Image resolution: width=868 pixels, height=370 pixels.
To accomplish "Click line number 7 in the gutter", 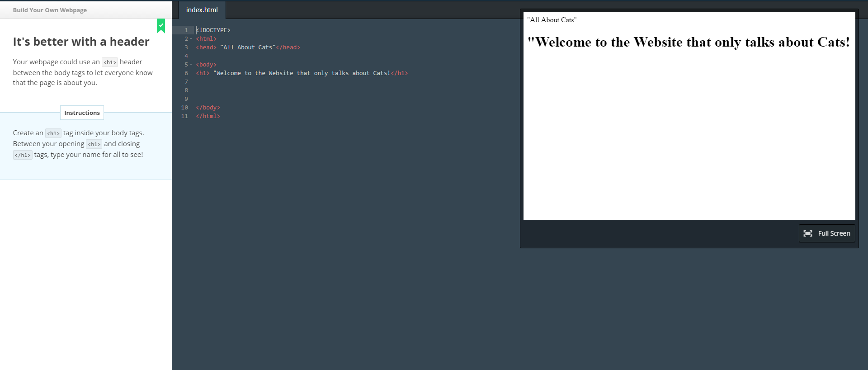I will (186, 82).
